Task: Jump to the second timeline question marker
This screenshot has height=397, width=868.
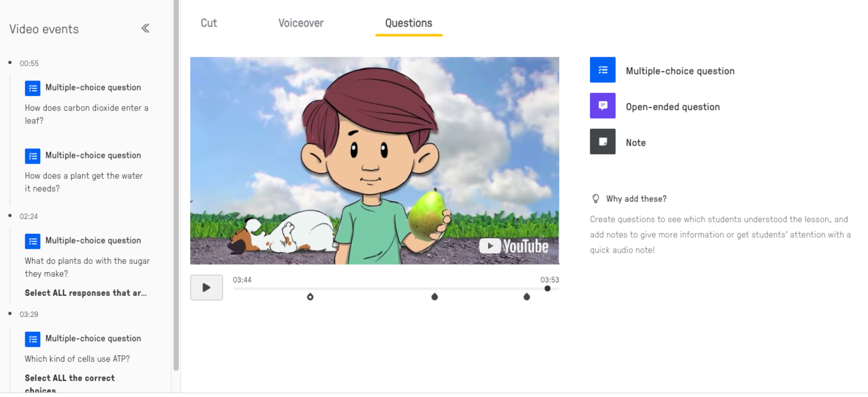Action: click(x=434, y=297)
